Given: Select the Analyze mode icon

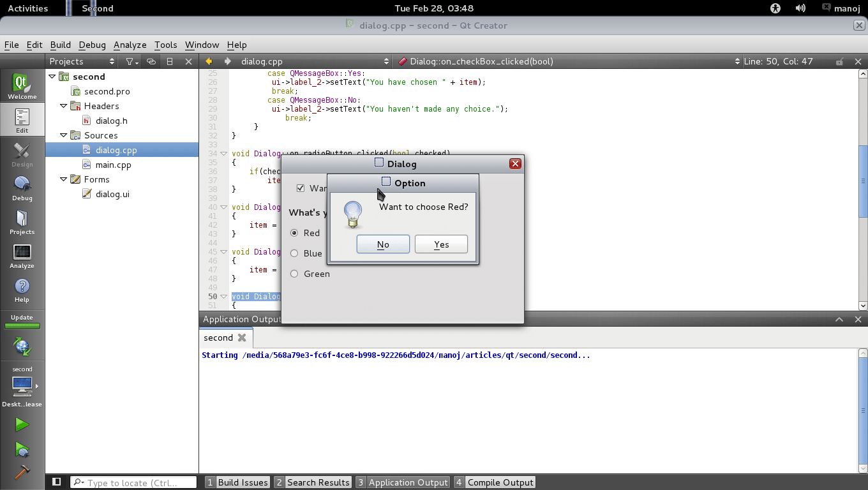Looking at the screenshot, I should tap(22, 256).
